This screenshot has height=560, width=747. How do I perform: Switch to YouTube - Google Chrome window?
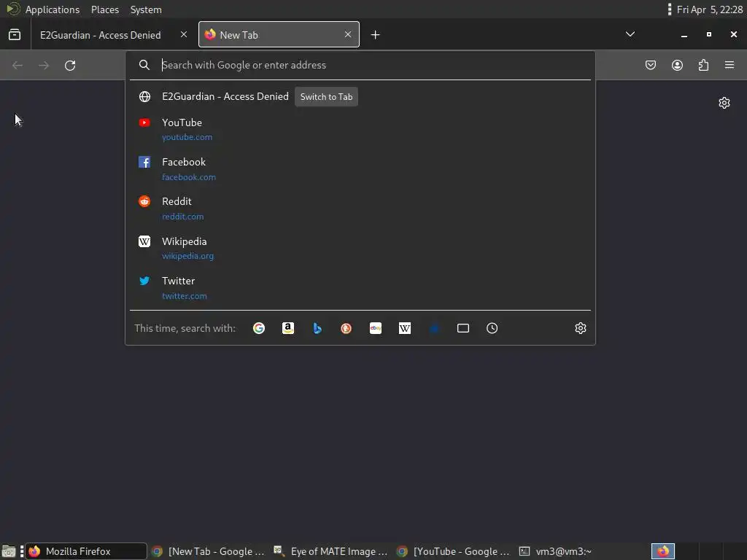point(454,551)
